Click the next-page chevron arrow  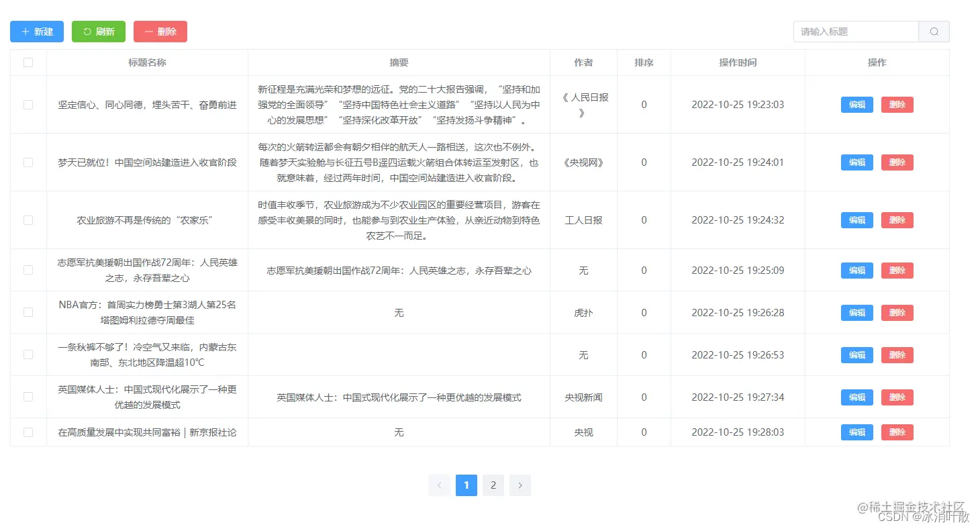click(520, 485)
